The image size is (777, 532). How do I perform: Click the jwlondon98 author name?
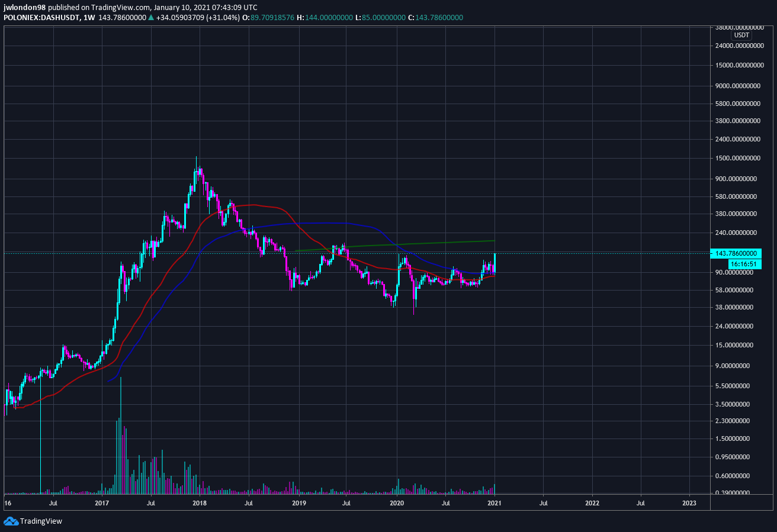point(25,8)
